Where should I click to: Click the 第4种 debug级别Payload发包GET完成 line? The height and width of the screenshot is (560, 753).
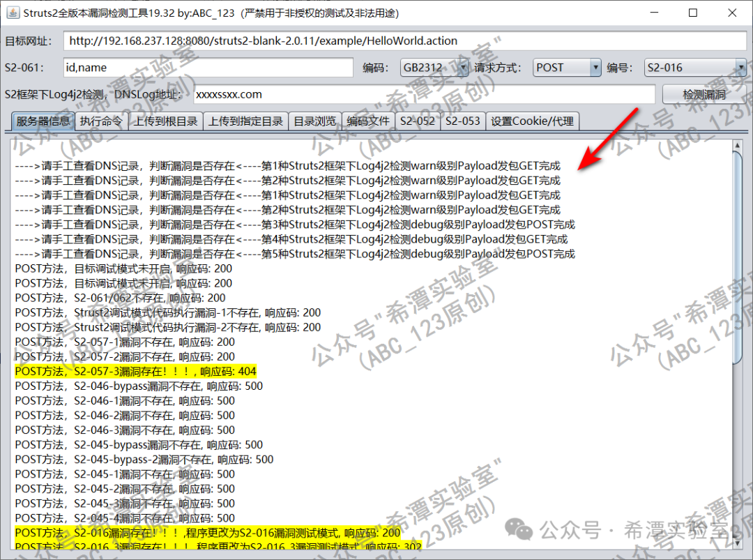point(291,239)
